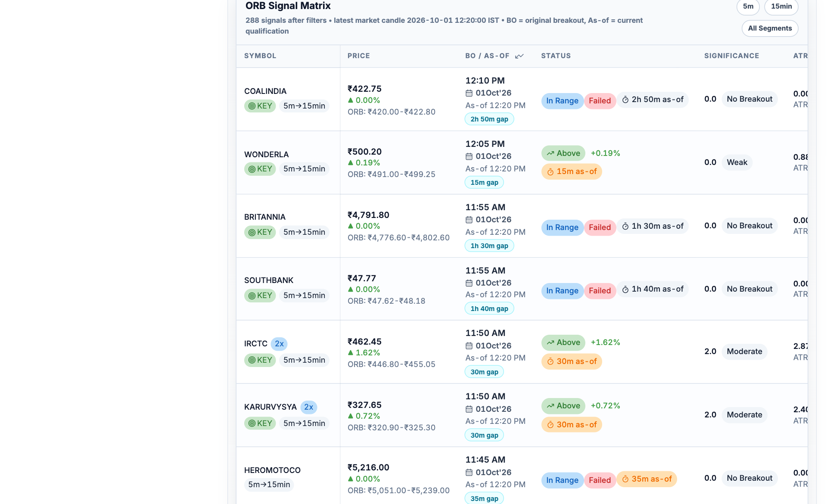Open the All Segments filter

(770, 28)
